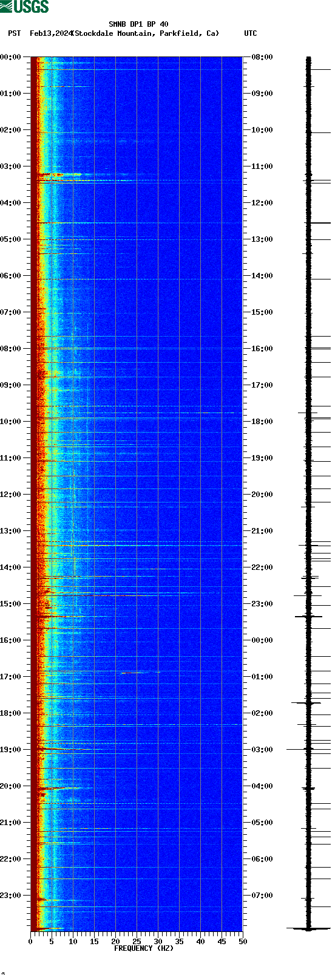Viewport: 335px width, 980px height.
Task: Click the PST time label '18:00'
Action: pos(11,713)
